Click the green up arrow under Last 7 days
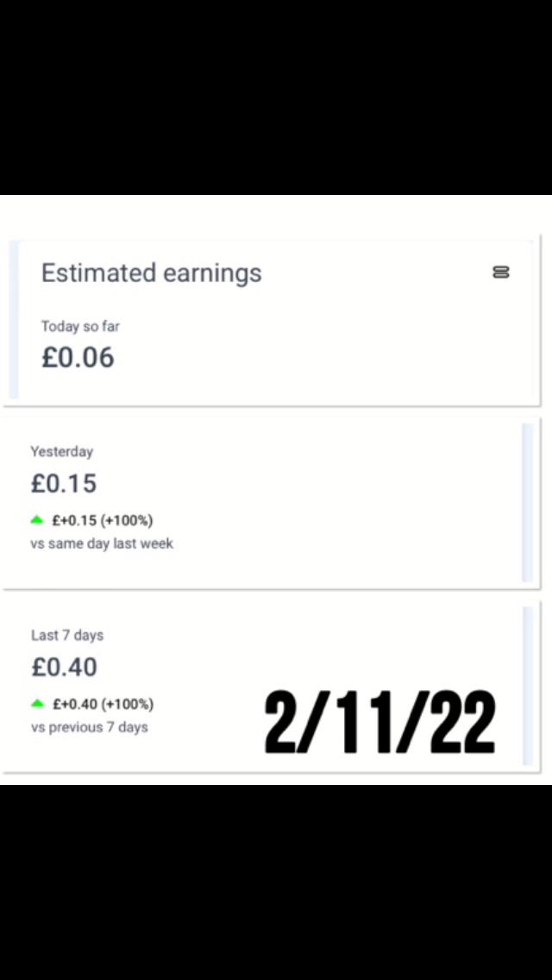The height and width of the screenshot is (980, 552). pyautogui.click(x=36, y=704)
